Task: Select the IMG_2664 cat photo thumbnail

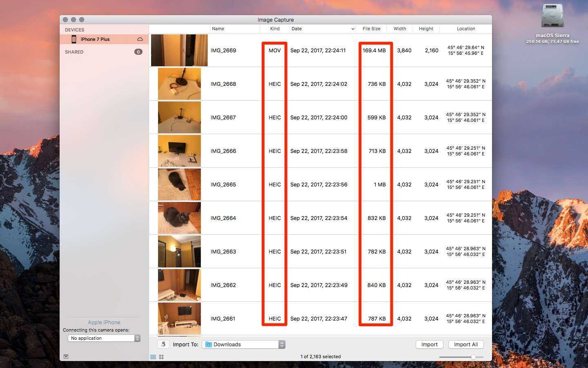Action: [179, 218]
